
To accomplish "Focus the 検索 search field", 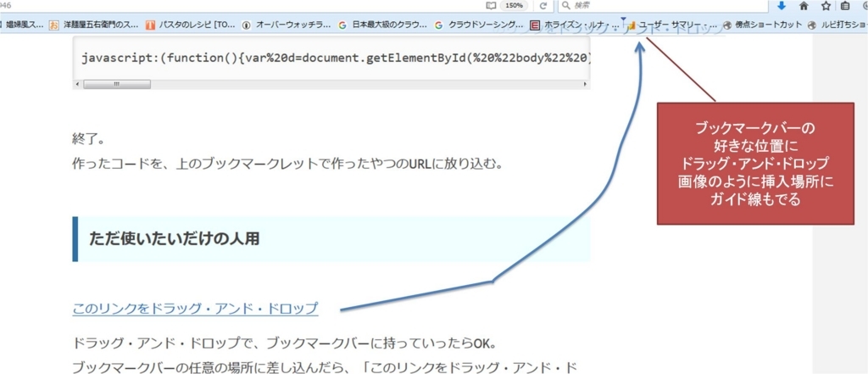I will click(662, 6).
